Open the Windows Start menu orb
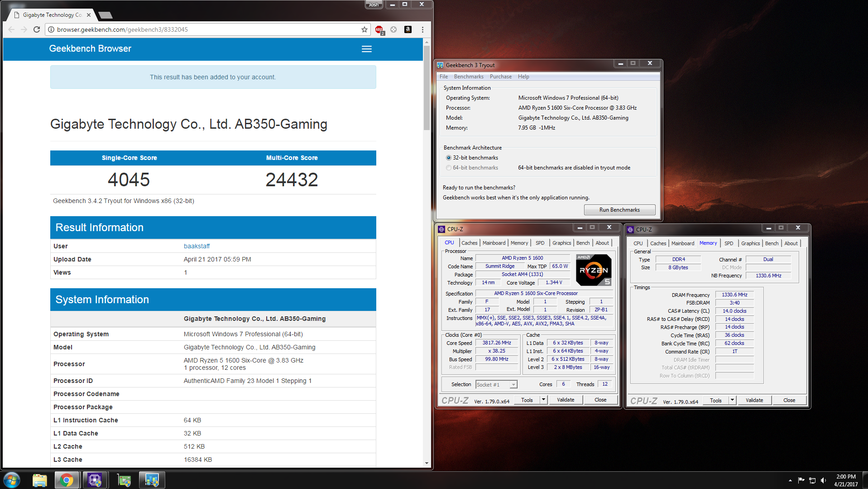Screen dimensions: 868x489 click(x=12, y=480)
